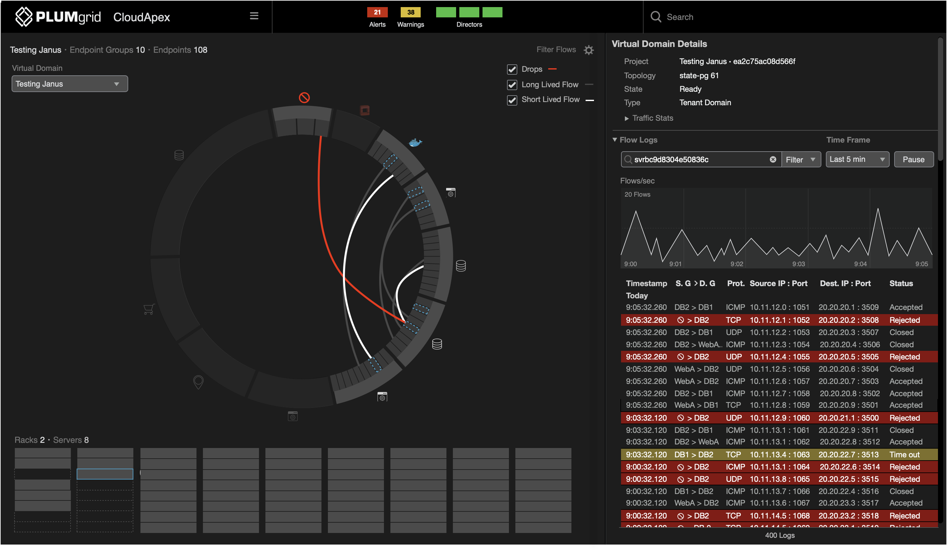Uncheck the Drops flow checkbox
Viewport: 947px width, 560px height.
click(512, 70)
